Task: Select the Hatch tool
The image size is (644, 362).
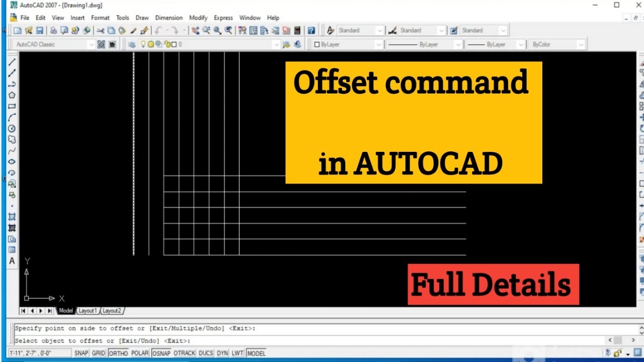Action: (12, 217)
